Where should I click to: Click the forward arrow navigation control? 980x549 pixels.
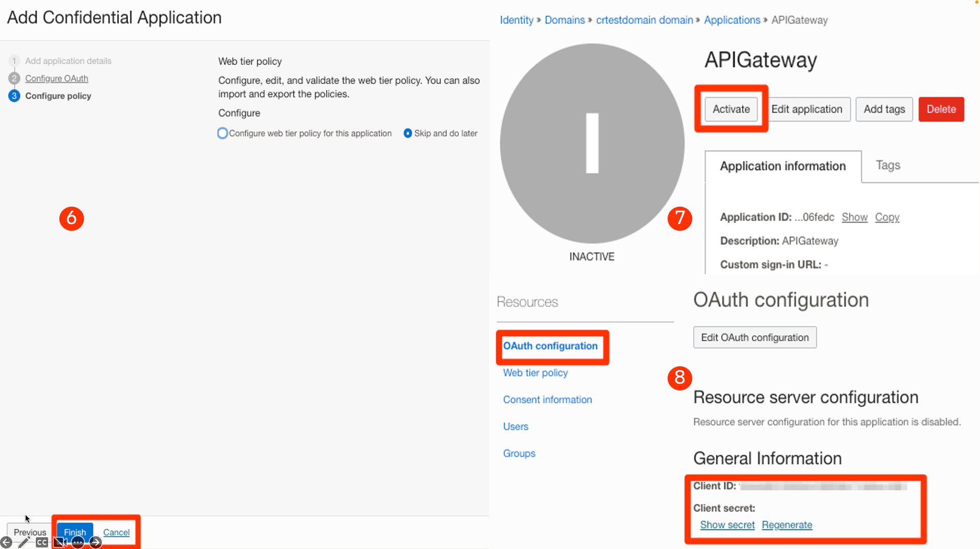pyautogui.click(x=95, y=542)
